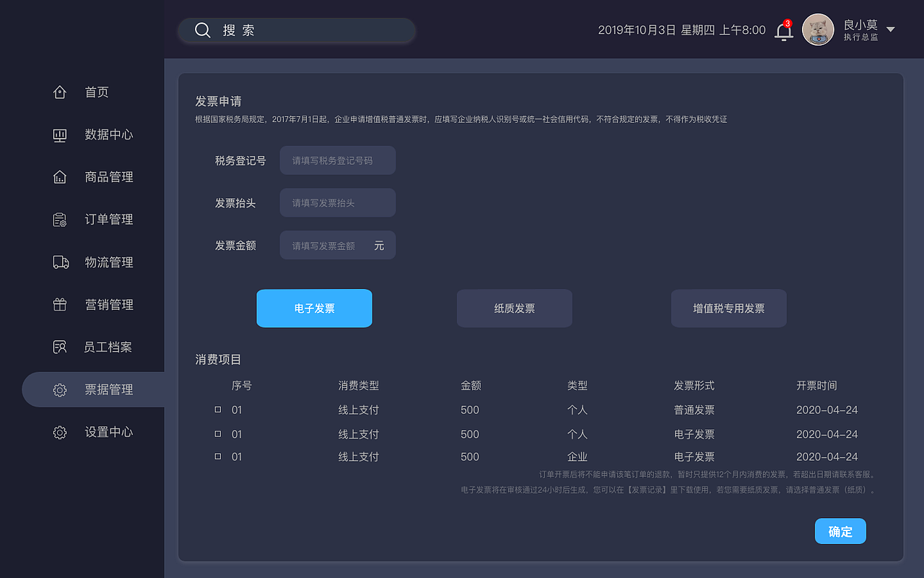Click inside the 税务登记号 input field

click(x=337, y=160)
